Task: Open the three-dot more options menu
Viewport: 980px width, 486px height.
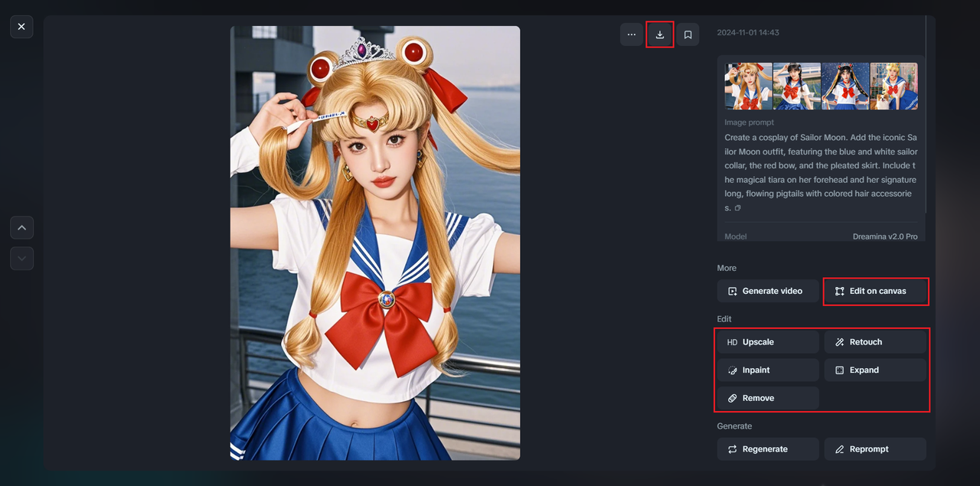Action: (632, 34)
